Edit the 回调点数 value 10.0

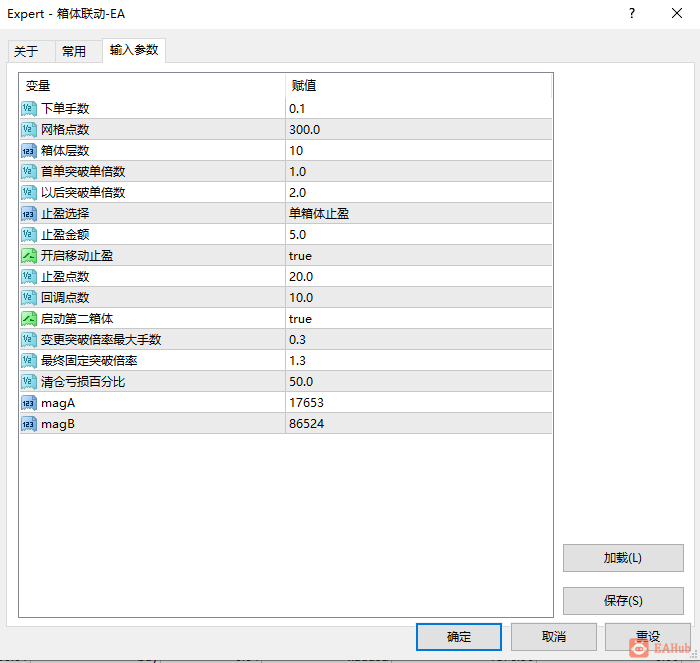pyautogui.click(x=419, y=297)
